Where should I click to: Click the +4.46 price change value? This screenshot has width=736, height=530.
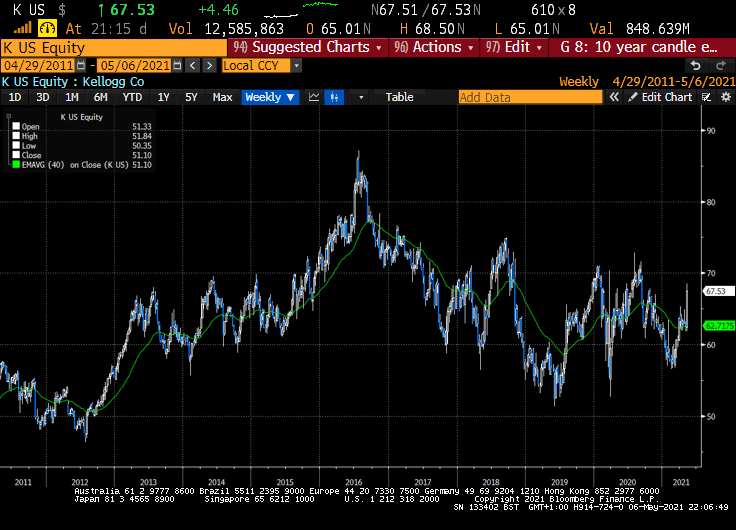pyautogui.click(x=218, y=10)
